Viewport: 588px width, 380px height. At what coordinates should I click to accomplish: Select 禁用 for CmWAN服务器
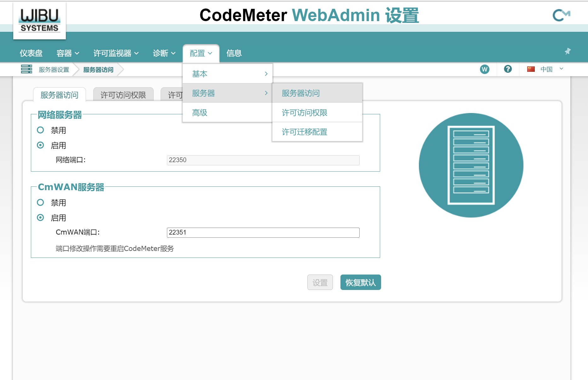pos(40,202)
